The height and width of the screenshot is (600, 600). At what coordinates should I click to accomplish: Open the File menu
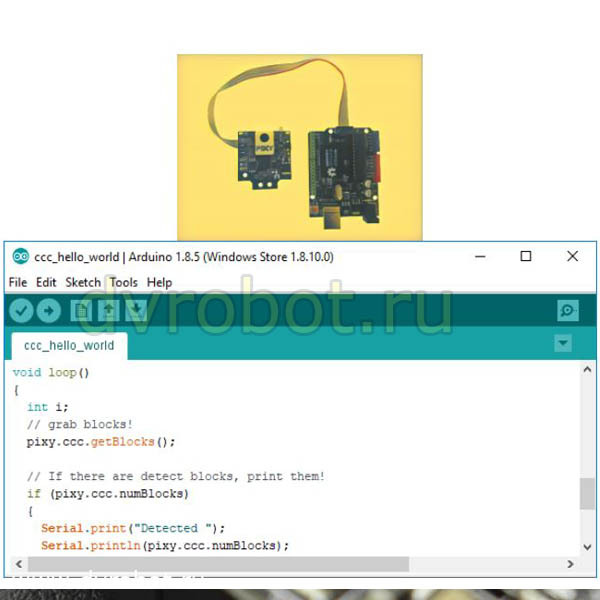[x=18, y=282]
